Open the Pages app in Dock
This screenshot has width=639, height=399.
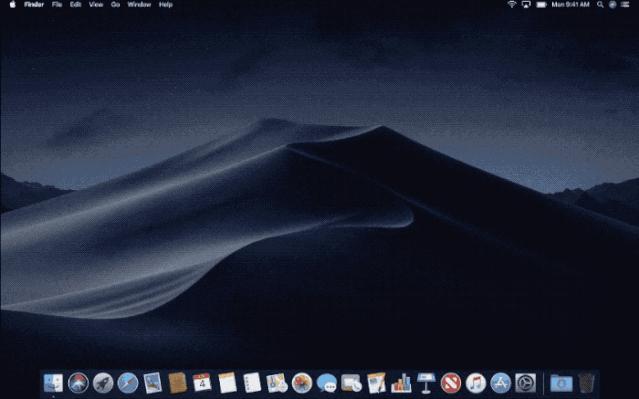click(376, 383)
